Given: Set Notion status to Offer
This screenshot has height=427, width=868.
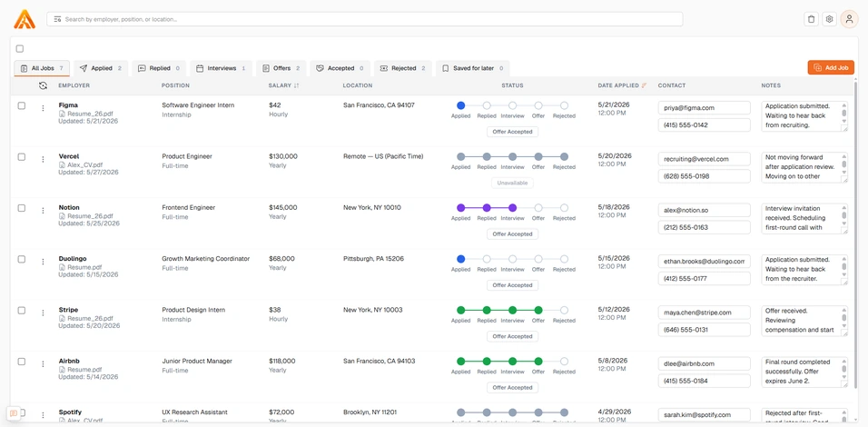Looking at the screenshot, I should coord(538,208).
